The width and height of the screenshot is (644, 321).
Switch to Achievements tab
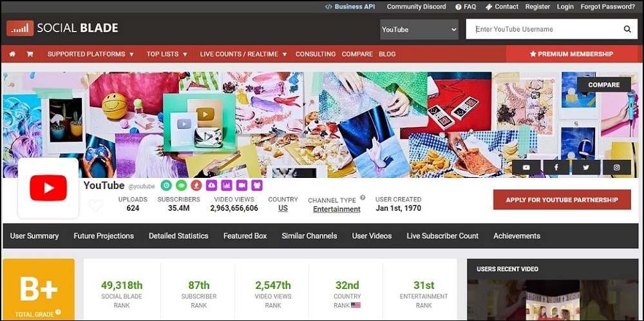point(516,236)
